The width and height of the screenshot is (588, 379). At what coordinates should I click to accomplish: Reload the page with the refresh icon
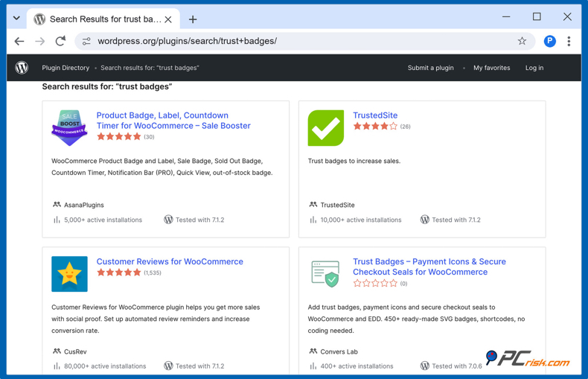coord(60,41)
